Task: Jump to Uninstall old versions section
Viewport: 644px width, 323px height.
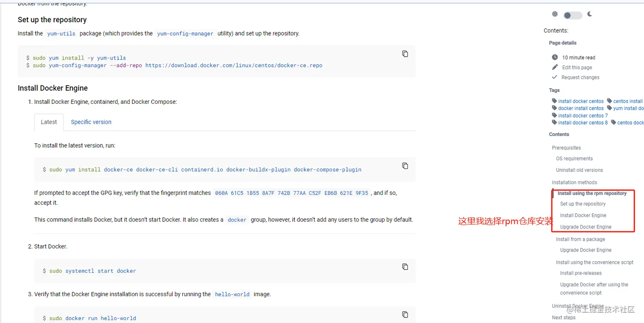Action: click(x=579, y=170)
